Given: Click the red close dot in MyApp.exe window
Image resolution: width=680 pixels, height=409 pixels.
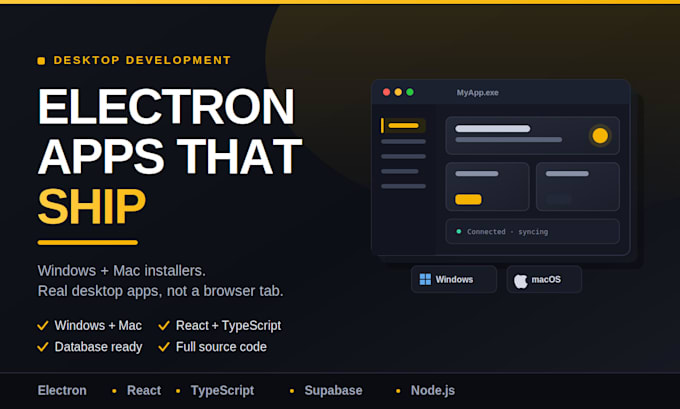Looking at the screenshot, I should tap(386, 92).
